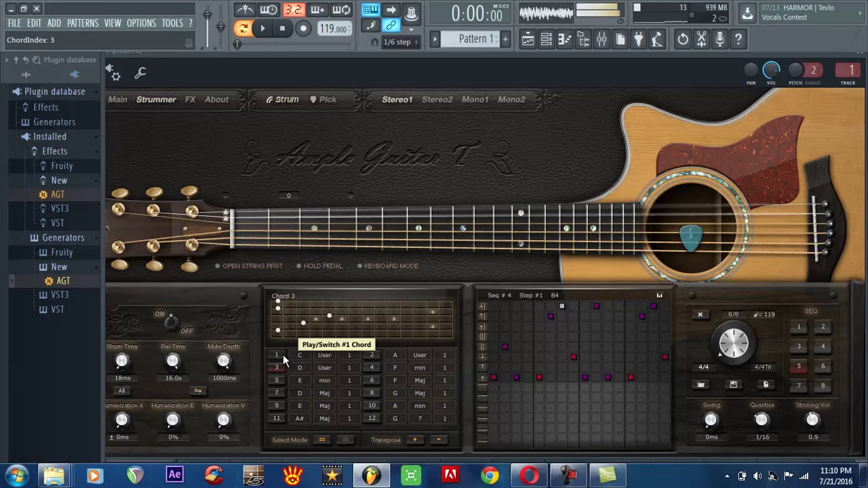Increase transpose with the plus button

(414, 440)
